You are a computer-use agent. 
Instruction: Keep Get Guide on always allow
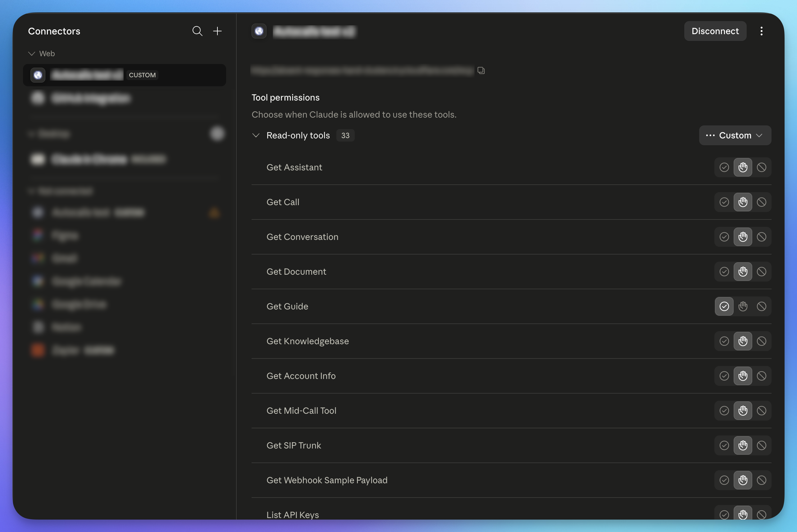(724, 306)
